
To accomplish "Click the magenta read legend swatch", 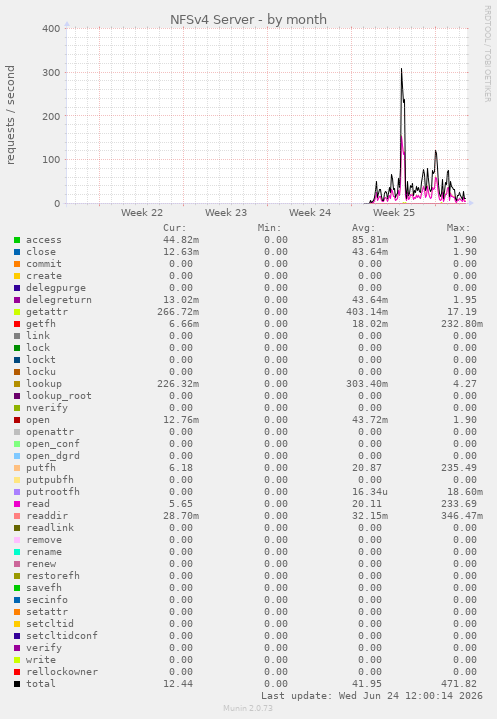I will coord(17,503).
